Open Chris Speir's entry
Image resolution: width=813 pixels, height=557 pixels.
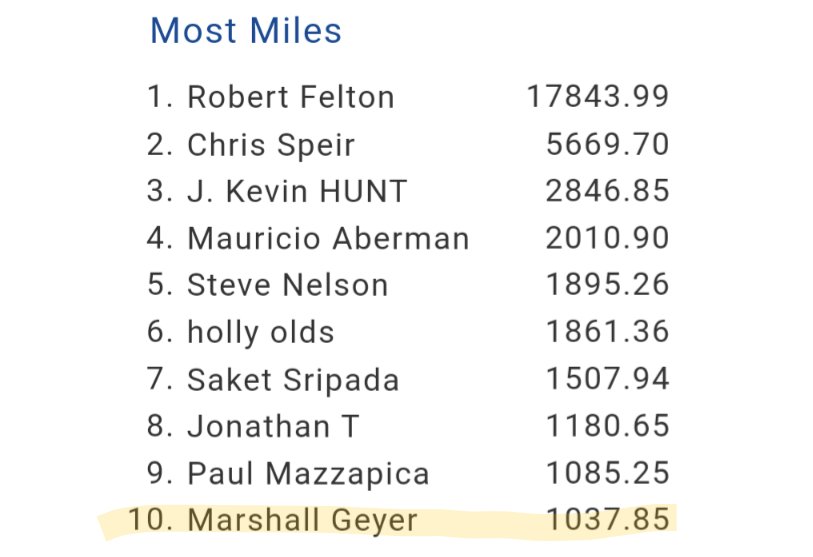pos(270,144)
